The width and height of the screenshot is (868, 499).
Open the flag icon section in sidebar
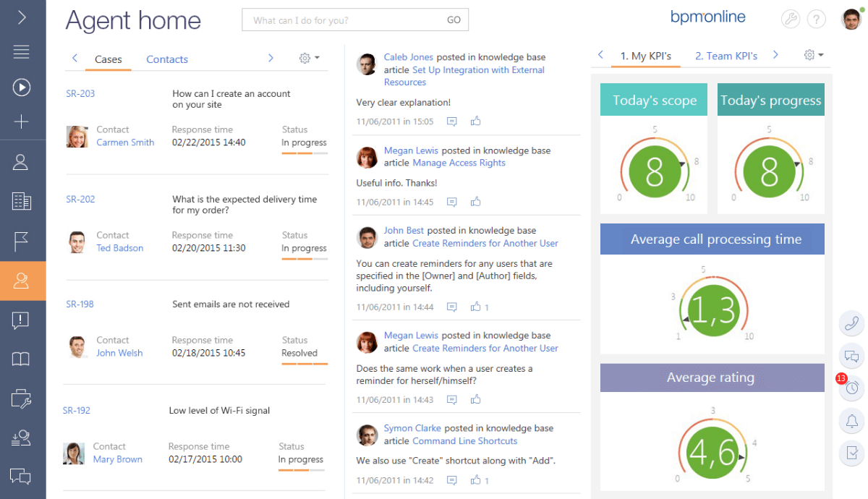click(22, 242)
